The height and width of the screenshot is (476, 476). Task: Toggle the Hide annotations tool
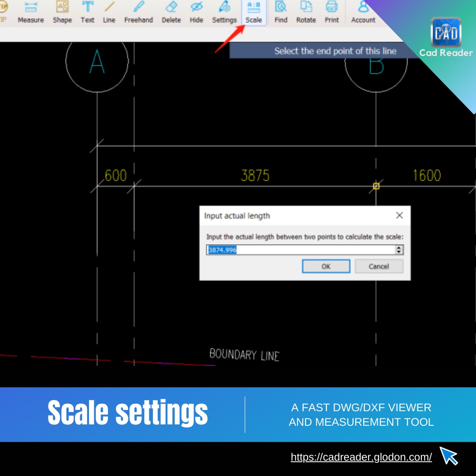click(197, 12)
